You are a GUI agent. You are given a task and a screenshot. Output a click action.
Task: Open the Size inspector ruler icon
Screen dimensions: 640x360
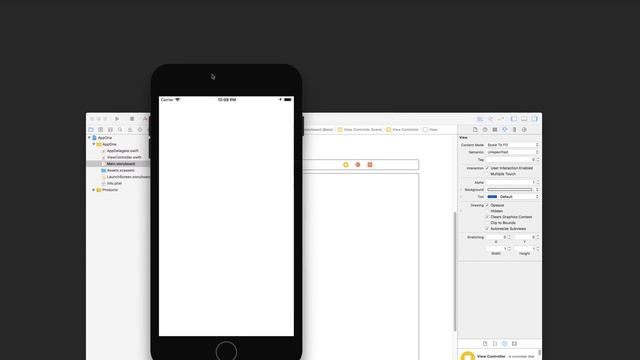pos(514,130)
